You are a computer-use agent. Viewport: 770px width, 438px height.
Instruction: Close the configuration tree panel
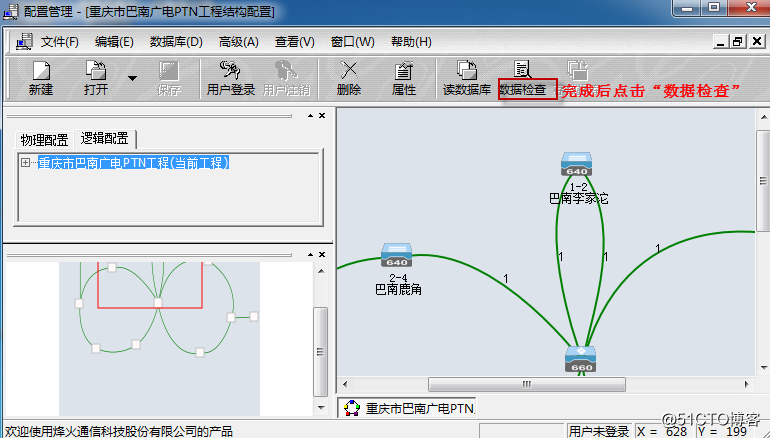[322, 116]
